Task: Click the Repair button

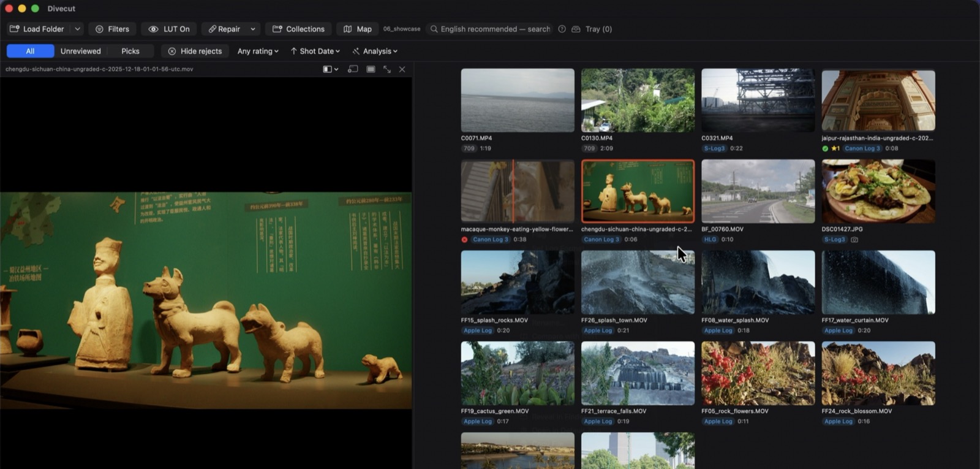Action: pos(224,29)
